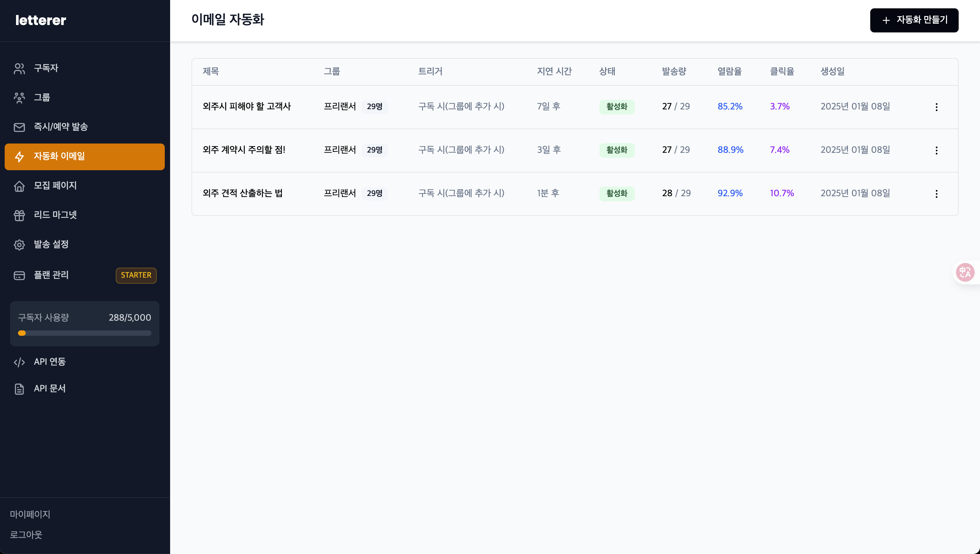This screenshot has width=980, height=554.
Task: Click the 생성일 column header
Action: (832, 71)
